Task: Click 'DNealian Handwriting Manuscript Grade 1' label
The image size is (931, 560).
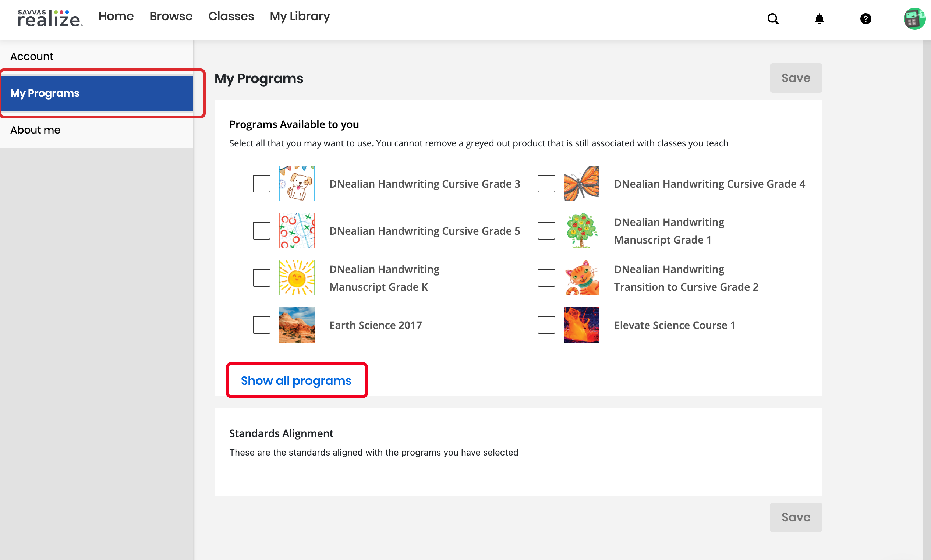Action: point(669,231)
